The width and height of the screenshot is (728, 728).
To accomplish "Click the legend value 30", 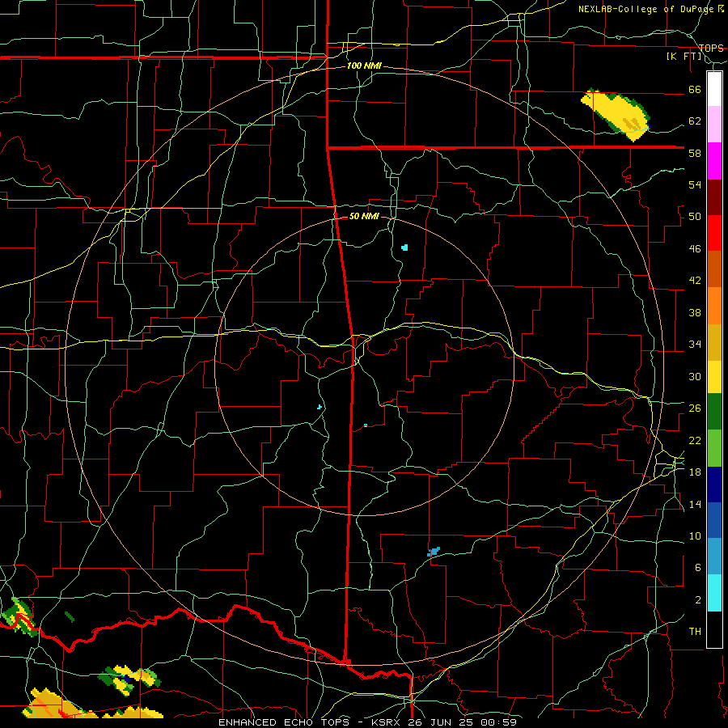I will point(695,376).
